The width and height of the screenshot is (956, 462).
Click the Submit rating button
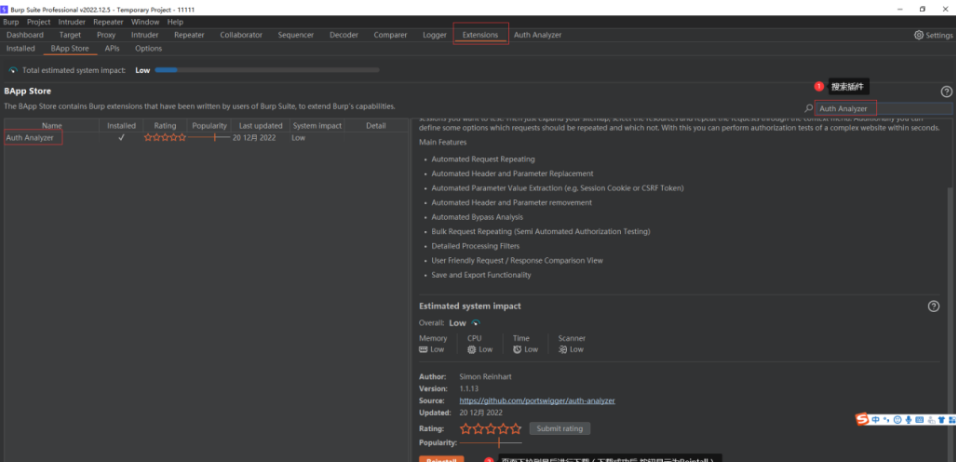pyautogui.click(x=560, y=428)
